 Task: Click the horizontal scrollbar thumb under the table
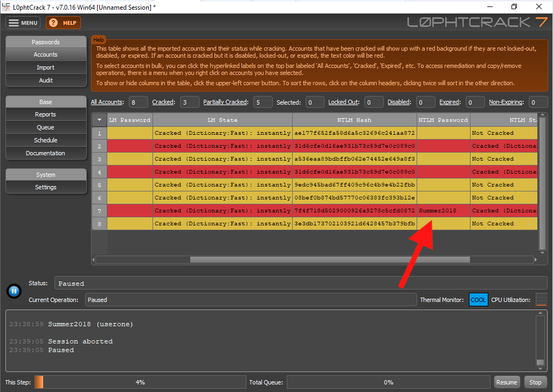point(330,260)
